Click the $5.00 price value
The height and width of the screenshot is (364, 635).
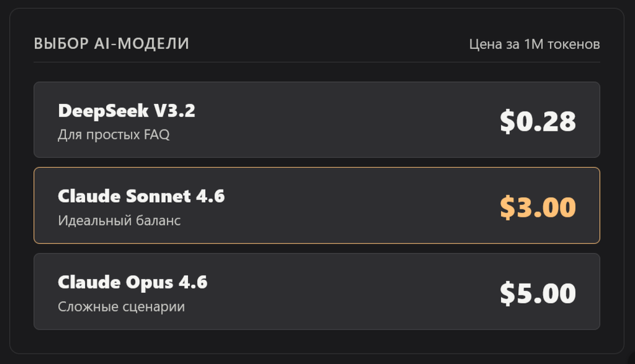tap(537, 293)
